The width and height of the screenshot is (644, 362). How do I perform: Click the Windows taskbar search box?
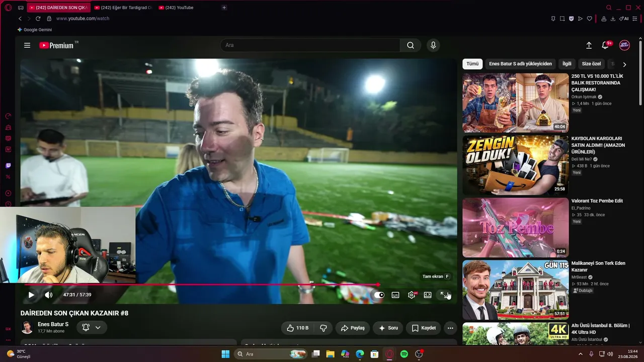click(x=271, y=354)
